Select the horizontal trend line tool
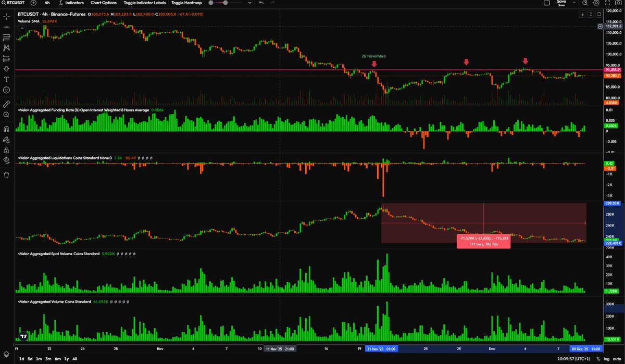 (x=6, y=27)
